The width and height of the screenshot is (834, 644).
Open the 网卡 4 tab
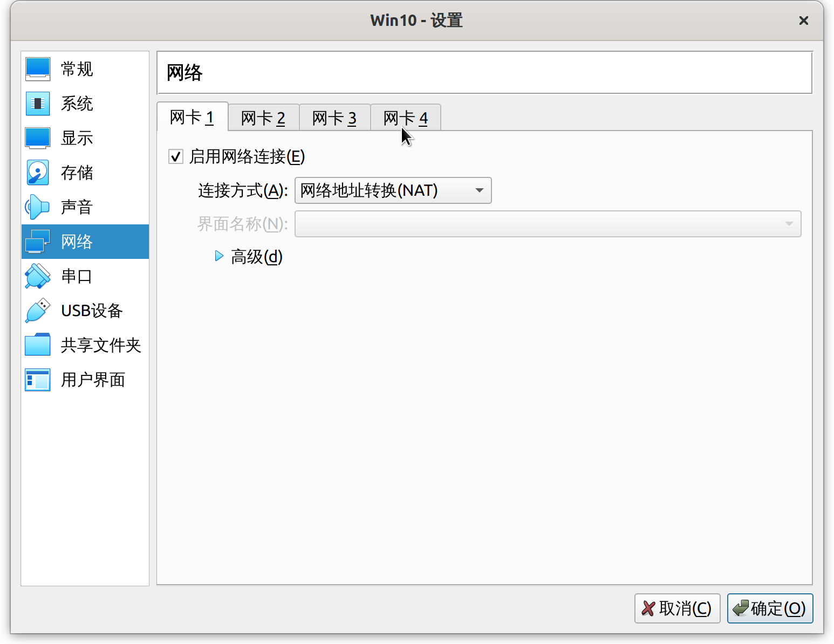[406, 118]
